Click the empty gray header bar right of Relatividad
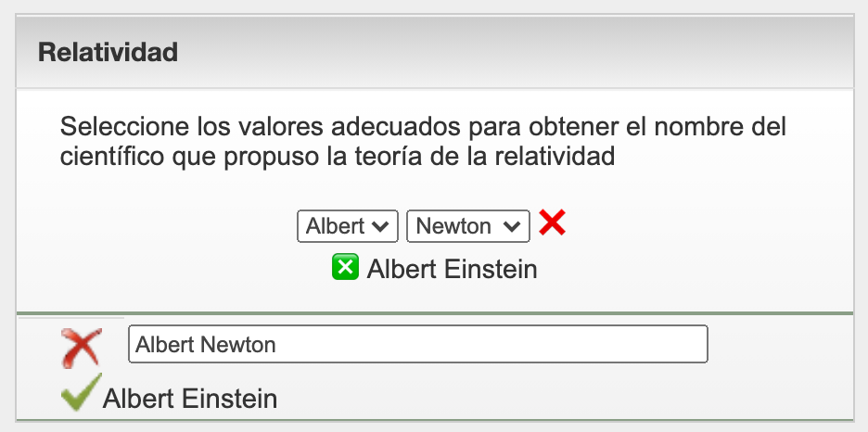868x432 pixels. pyautogui.click(x=510, y=52)
